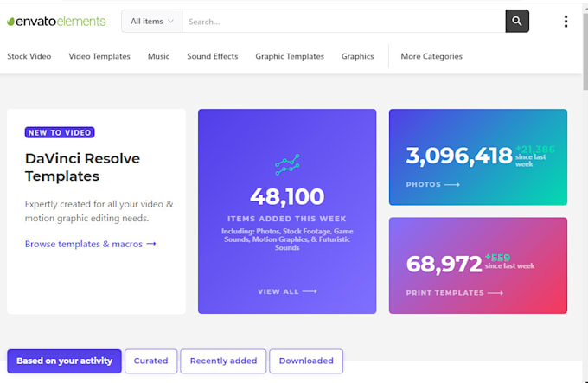This screenshot has height=383, width=588.
Task: Switch to the Curated tab
Action: (x=150, y=361)
